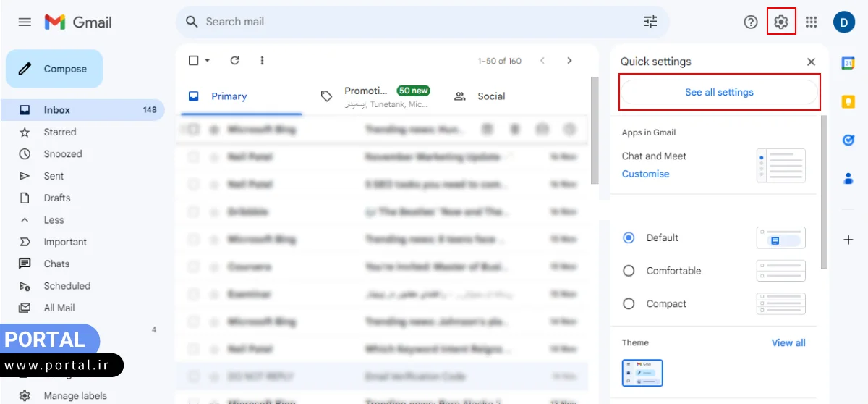This screenshot has width=868, height=404.
Task: Open the select-all checkbox dropdown arrow
Action: tap(208, 61)
